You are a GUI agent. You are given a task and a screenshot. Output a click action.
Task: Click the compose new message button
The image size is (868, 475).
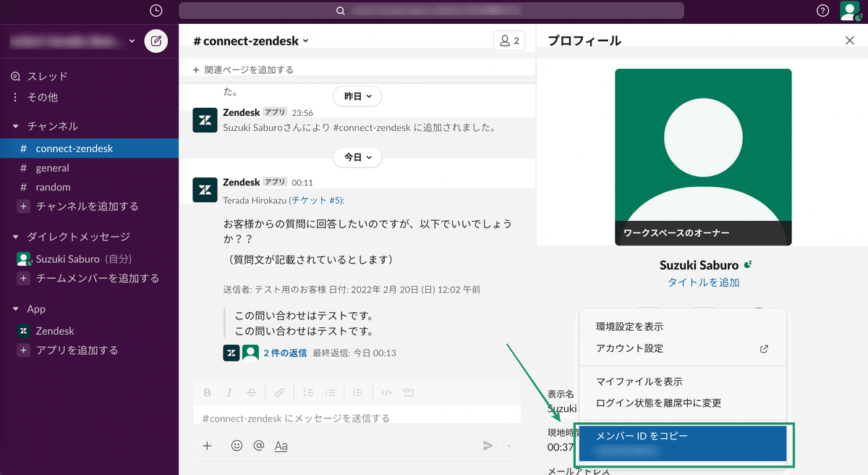click(x=156, y=41)
